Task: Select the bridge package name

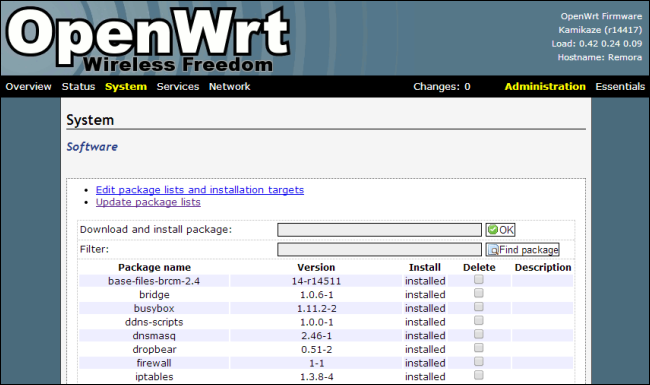Action: tap(154, 295)
